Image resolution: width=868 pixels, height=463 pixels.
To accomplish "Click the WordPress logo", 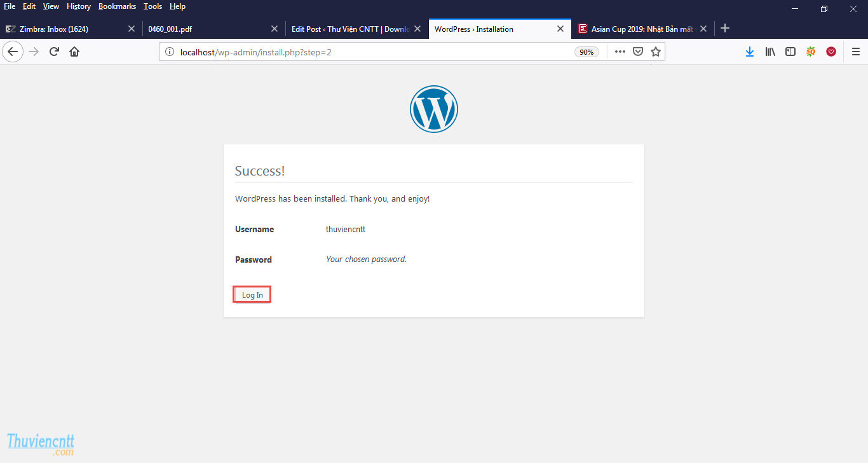I will pyautogui.click(x=434, y=109).
